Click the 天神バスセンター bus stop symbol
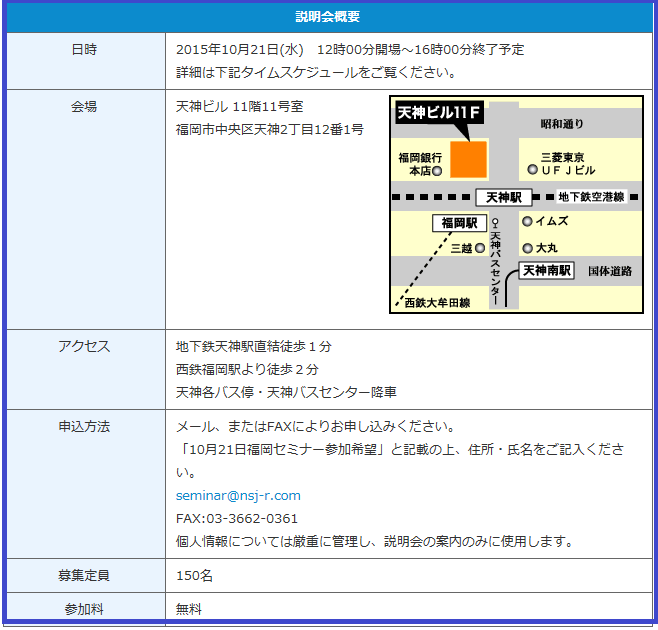The height and width of the screenshot is (630, 658). 495,222
